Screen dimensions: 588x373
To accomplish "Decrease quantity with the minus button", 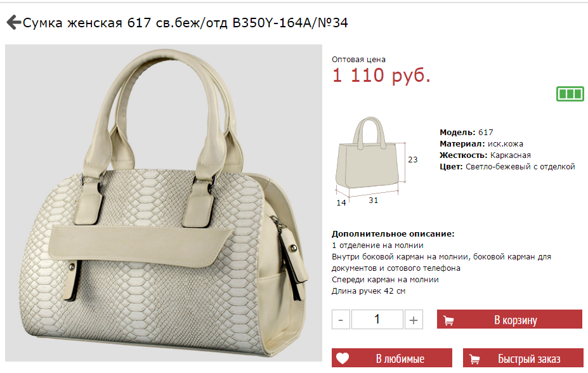I will point(341,320).
